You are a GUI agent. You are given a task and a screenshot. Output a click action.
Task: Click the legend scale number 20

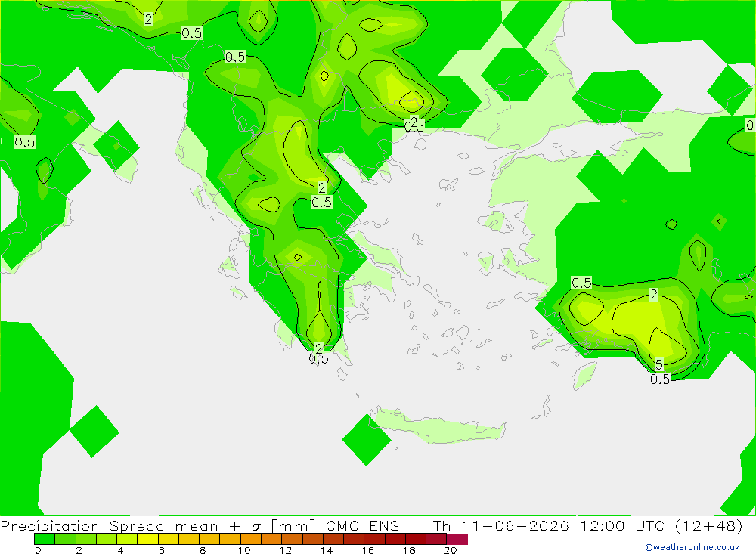coord(451,550)
